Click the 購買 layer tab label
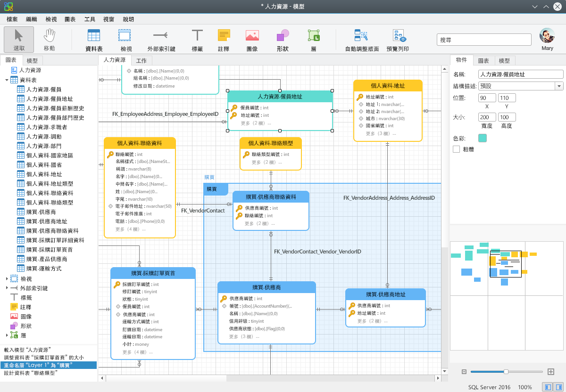Image resolution: width=566 pixels, height=392 pixels. point(216,189)
